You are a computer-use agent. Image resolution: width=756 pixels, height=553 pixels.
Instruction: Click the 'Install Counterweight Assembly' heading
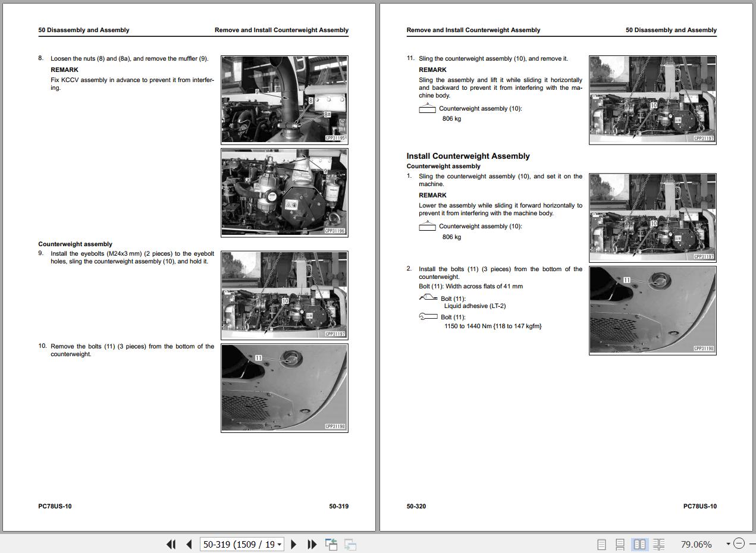[468, 156]
